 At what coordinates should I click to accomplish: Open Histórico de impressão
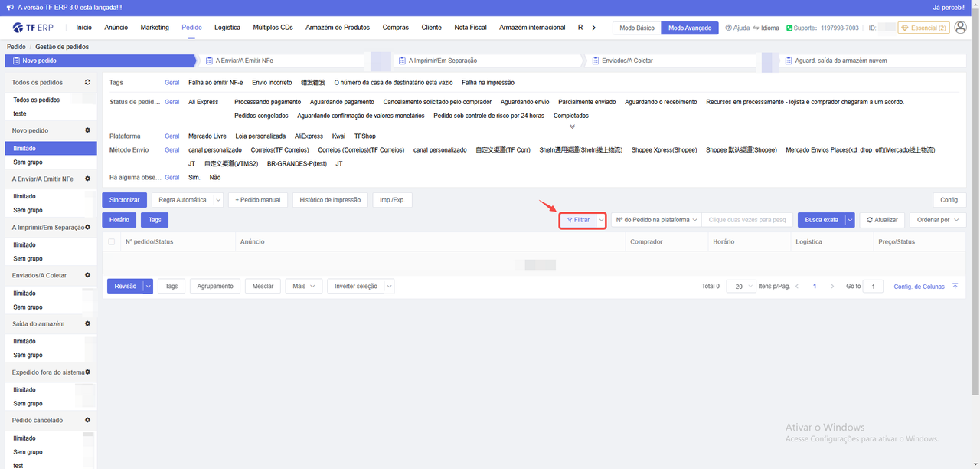[330, 200]
